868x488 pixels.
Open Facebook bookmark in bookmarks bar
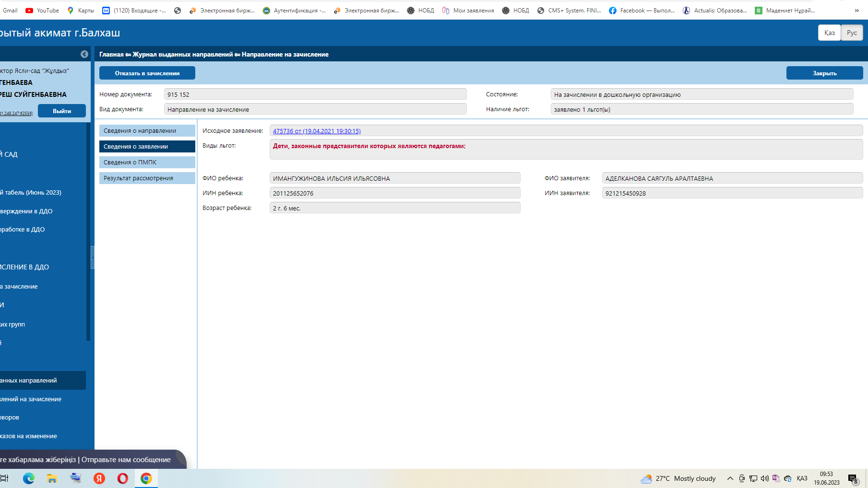click(642, 10)
